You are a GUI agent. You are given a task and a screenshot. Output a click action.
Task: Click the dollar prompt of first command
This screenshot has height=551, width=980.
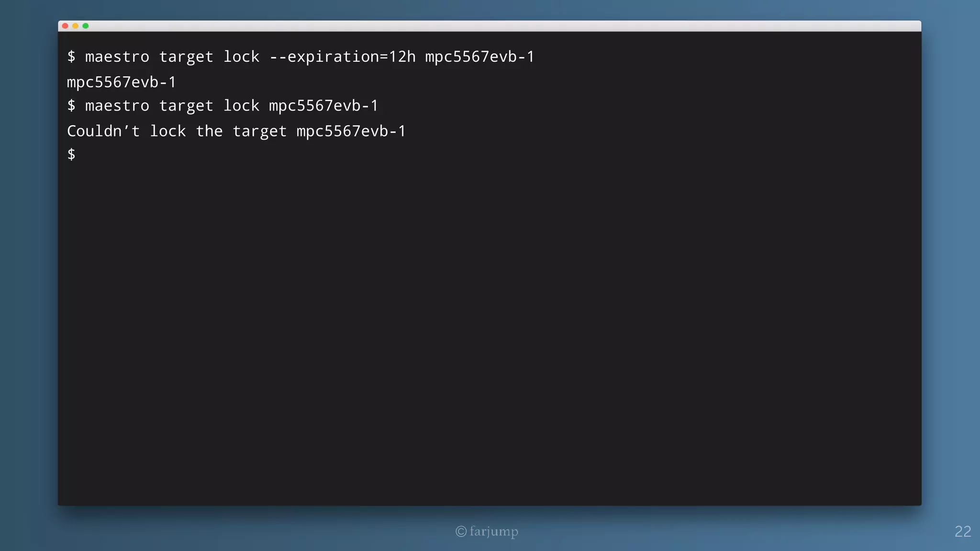click(x=71, y=56)
